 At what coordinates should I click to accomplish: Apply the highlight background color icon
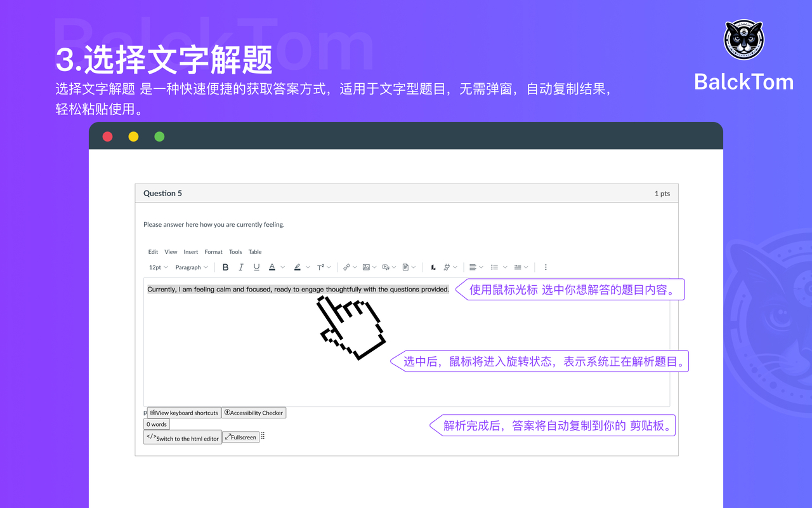click(298, 267)
